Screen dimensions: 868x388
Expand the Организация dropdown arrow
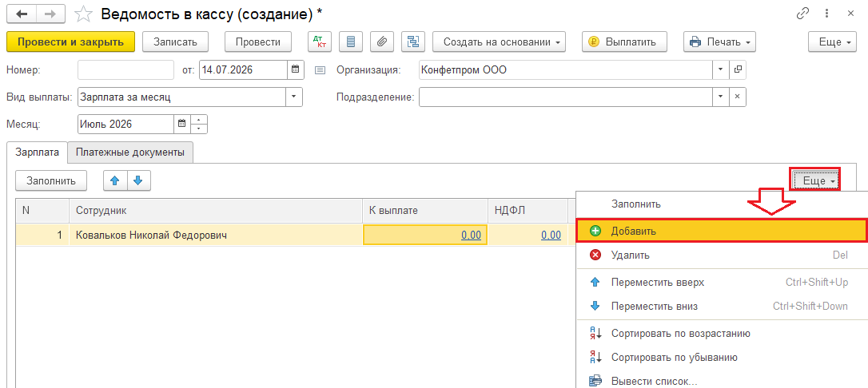click(x=720, y=69)
